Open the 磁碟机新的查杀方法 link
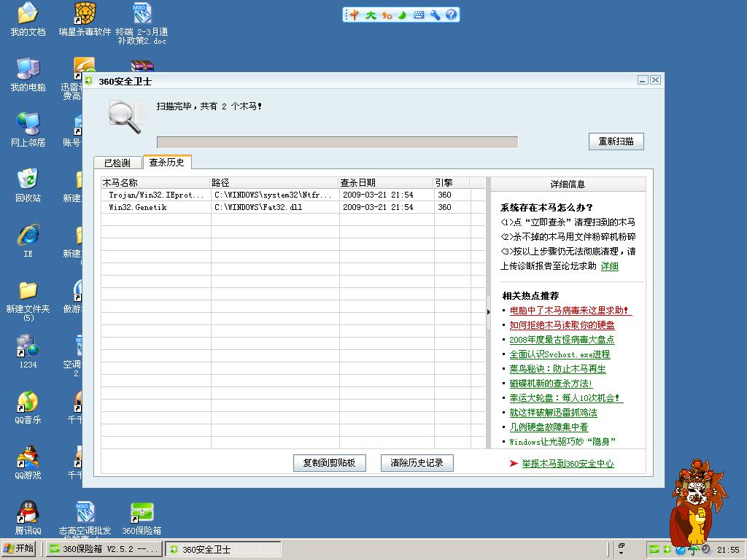This screenshot has height=560, width=747. 551,384
